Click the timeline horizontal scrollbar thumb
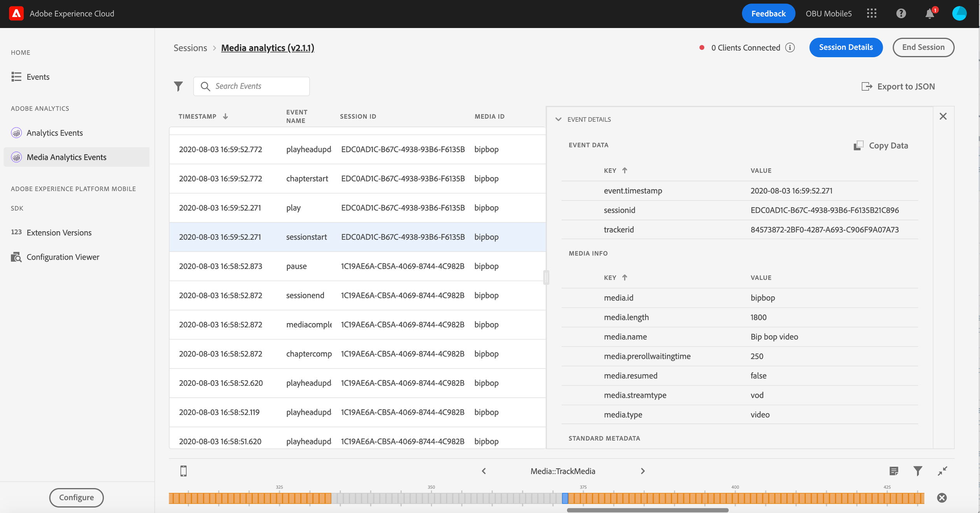The width and height of the screenshot is (980, 513). (x=647, y=510)
